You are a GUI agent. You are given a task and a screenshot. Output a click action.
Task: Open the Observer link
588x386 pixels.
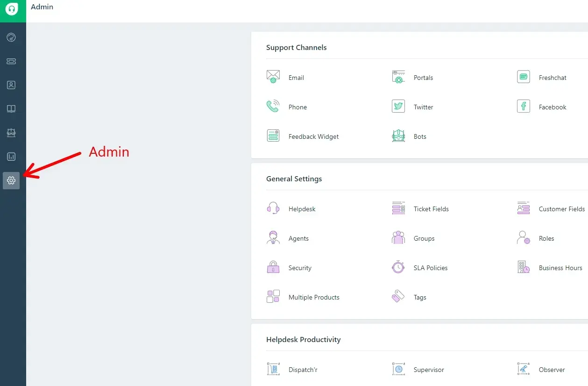pos(552,370)
